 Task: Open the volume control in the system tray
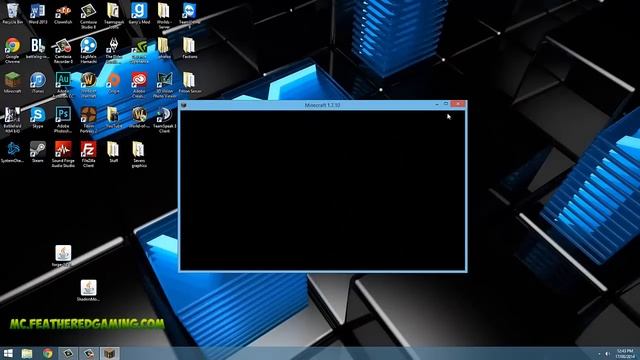tap(607, 353)
